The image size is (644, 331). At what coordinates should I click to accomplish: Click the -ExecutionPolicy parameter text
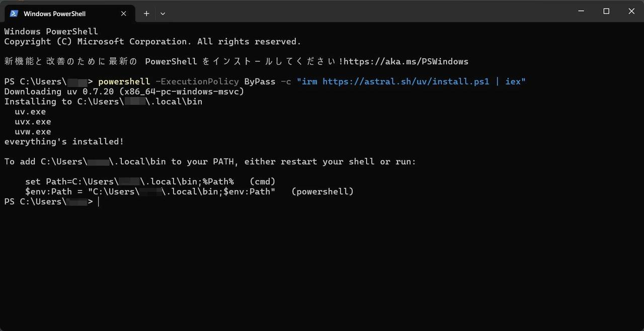click(197, 81)
